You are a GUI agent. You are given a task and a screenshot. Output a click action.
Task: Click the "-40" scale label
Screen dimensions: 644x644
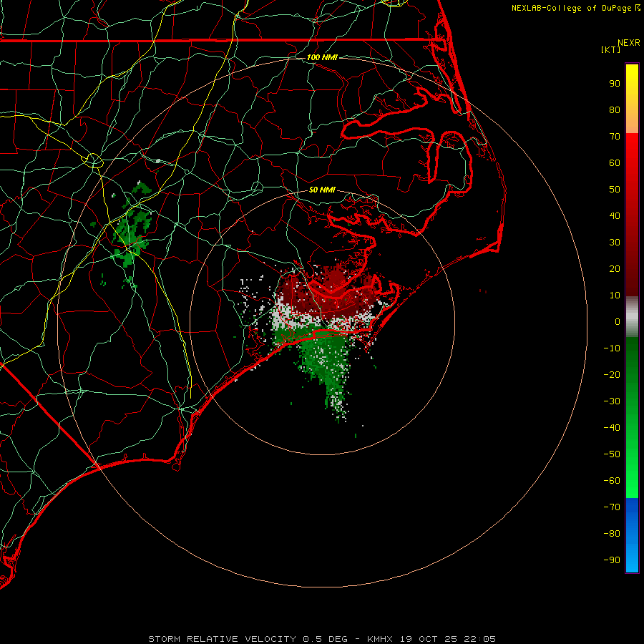(x=612, y=428)
